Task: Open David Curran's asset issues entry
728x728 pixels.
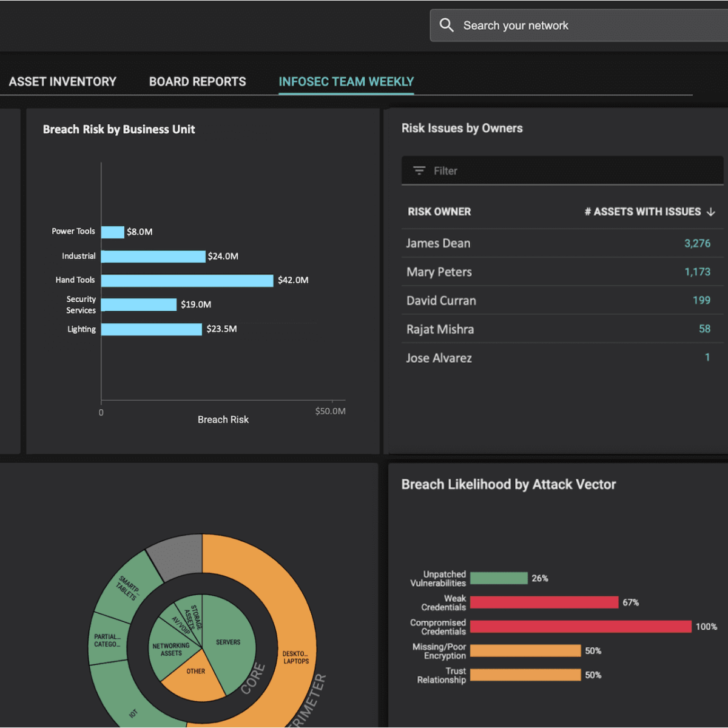Action: point(561,300)
